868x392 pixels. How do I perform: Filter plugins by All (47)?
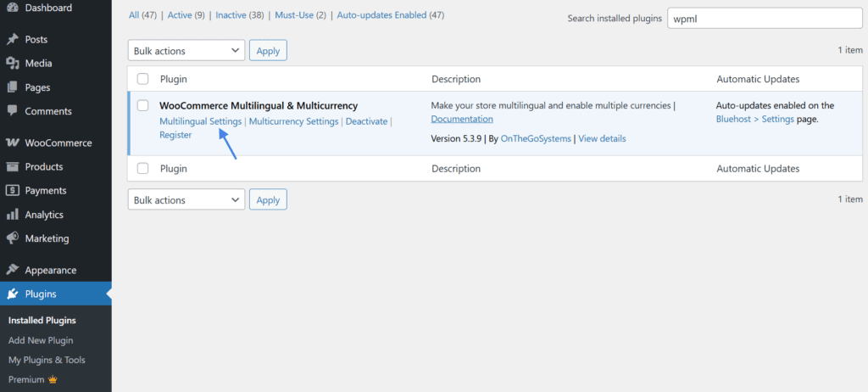(142, 15)
